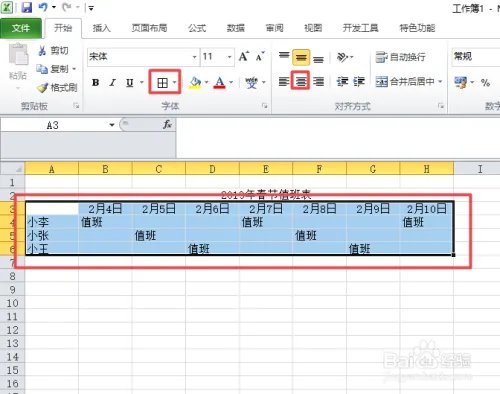Click the text orientation icon
Image resolution: width=500 pixels, height=394 pixels.
pyautogui.click(x=343, y=57)
